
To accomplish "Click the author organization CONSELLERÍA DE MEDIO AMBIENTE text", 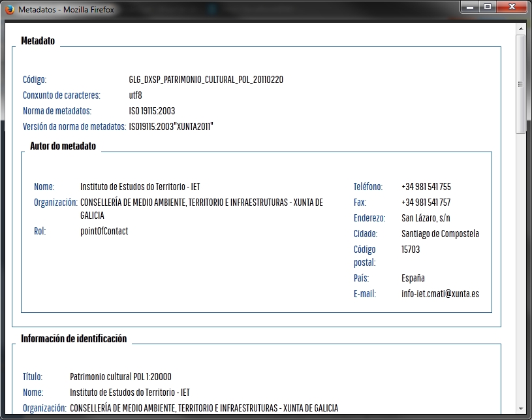I will pyautogui.click(x=202, y=209).
